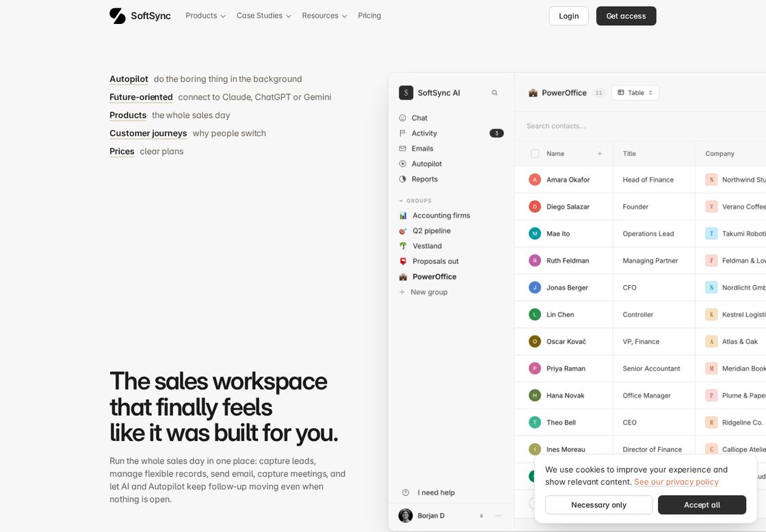Open Autopilot in the sidebar
766x532 pixels.
(x=427, y=163)
